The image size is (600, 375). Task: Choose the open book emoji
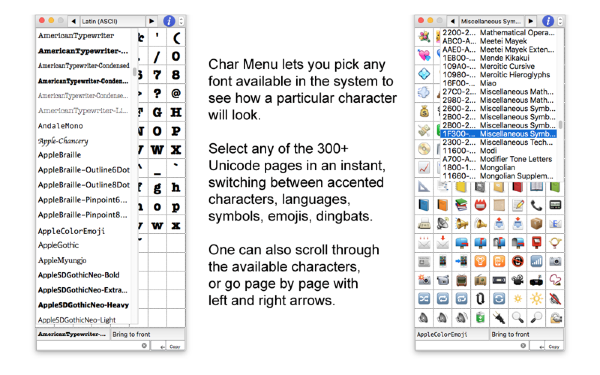point(536,187)
